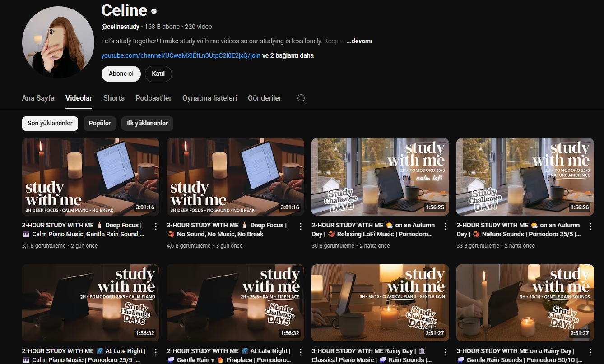The height and width of the screenshot is (364, 604).
Task: Open options for Nature Sounds Autumn video
Action: 590,226
